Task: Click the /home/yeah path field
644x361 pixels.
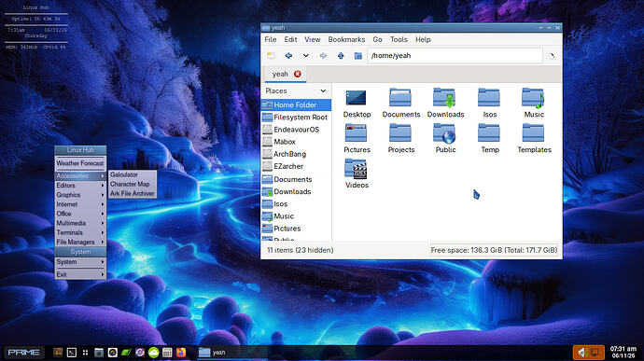Action: point(455,55)
